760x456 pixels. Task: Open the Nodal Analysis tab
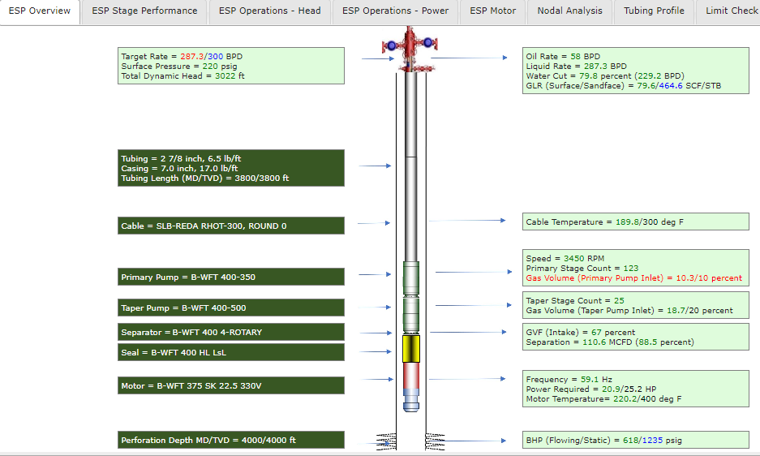570,11
